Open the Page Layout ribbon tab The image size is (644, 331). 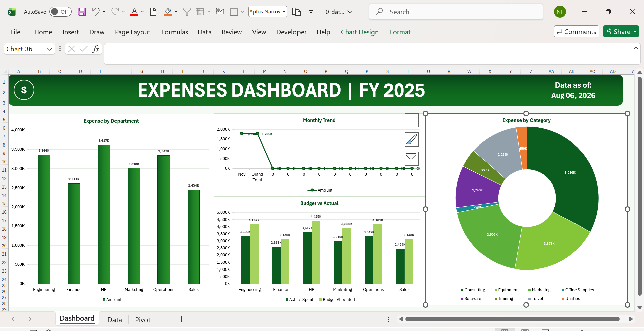coord(133,32)
